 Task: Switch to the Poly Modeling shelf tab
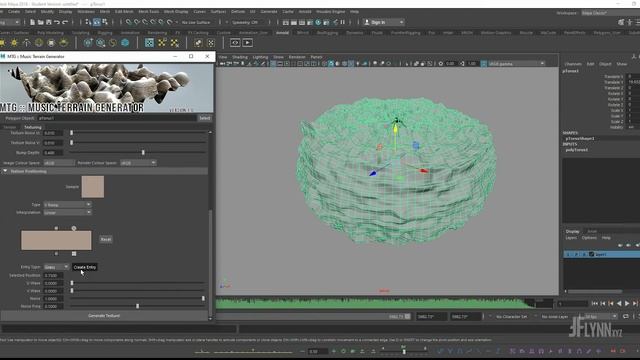[x=51, y=33]
